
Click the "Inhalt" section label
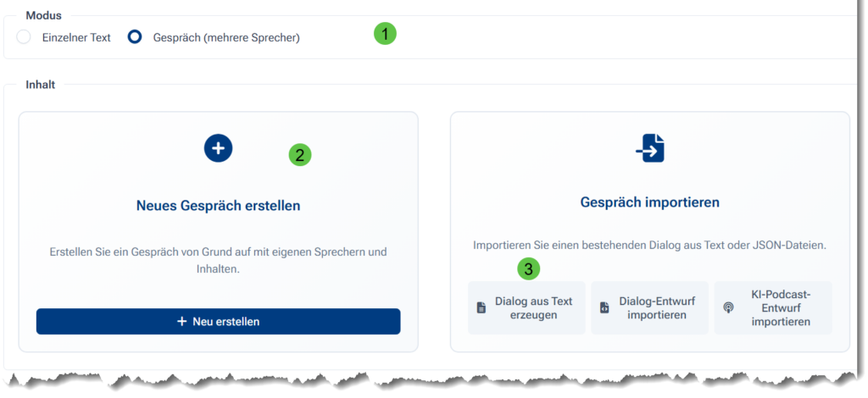(x=41, y=85)
